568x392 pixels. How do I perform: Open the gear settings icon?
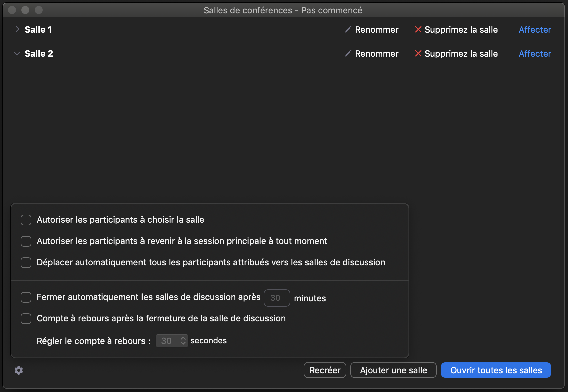pyautogui.click(x=19, y=370)
